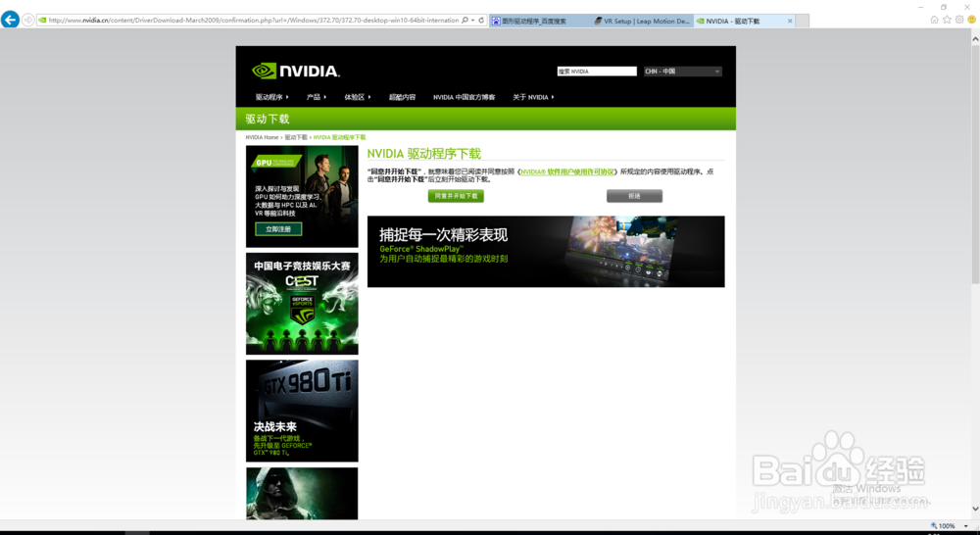The image size is (980, 535).
Task: Click the page URL address field
Action: click(253, 20)
